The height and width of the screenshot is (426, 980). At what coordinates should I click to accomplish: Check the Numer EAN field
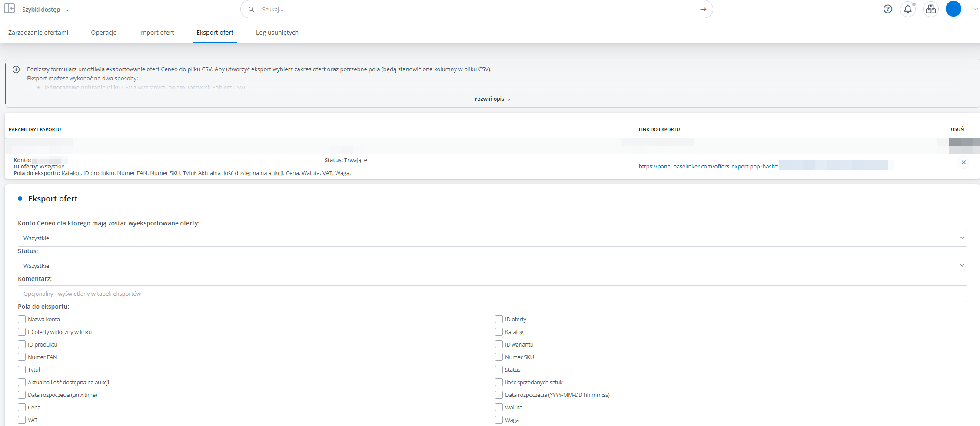(x=22, y=357)
